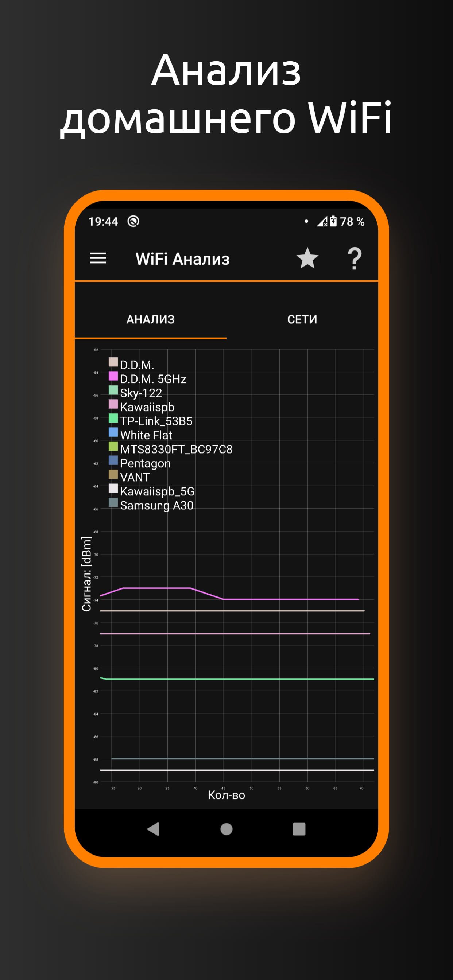
Task: Tap Android home navigation button
Action: pyautogui.click(x=226, y=829)
